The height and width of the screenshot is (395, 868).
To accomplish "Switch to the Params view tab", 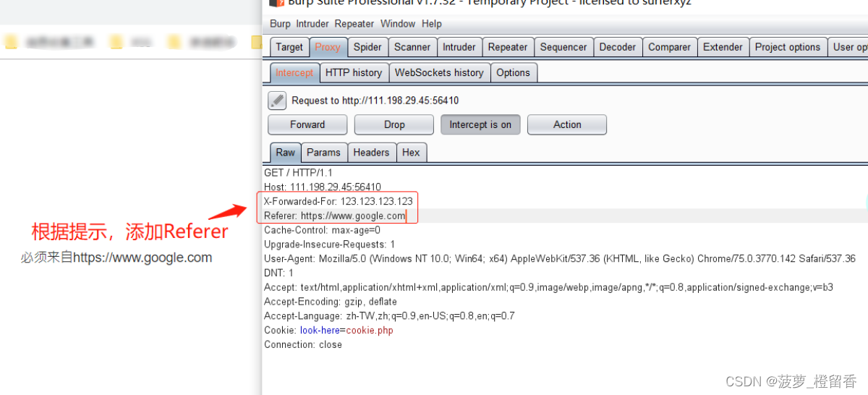I will (323, 152).
